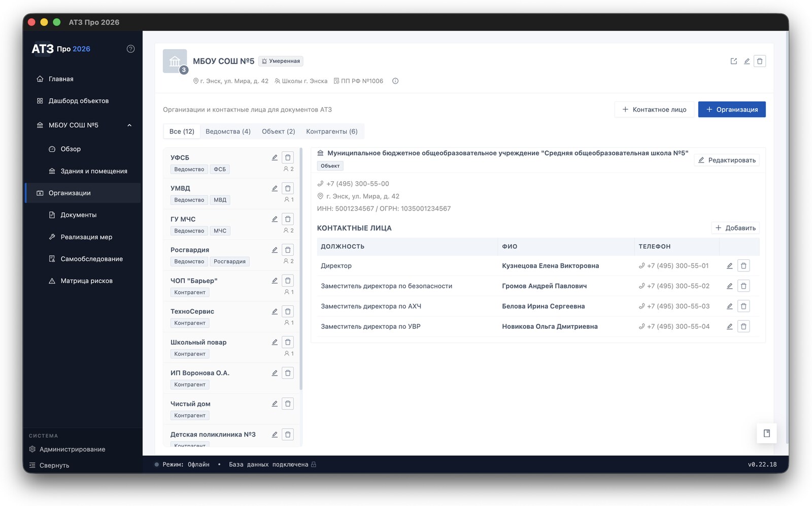Switch to the Ведомства (4) tab
Image resolution: width=812 pixels, height=506 pixels.
coord(228,131)
